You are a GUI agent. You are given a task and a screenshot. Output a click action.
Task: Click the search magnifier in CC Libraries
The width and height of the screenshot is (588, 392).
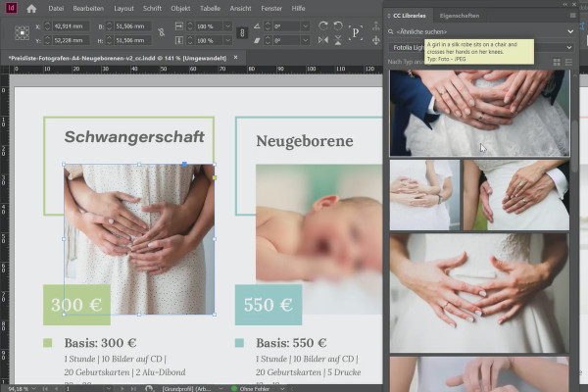[391, 32]
